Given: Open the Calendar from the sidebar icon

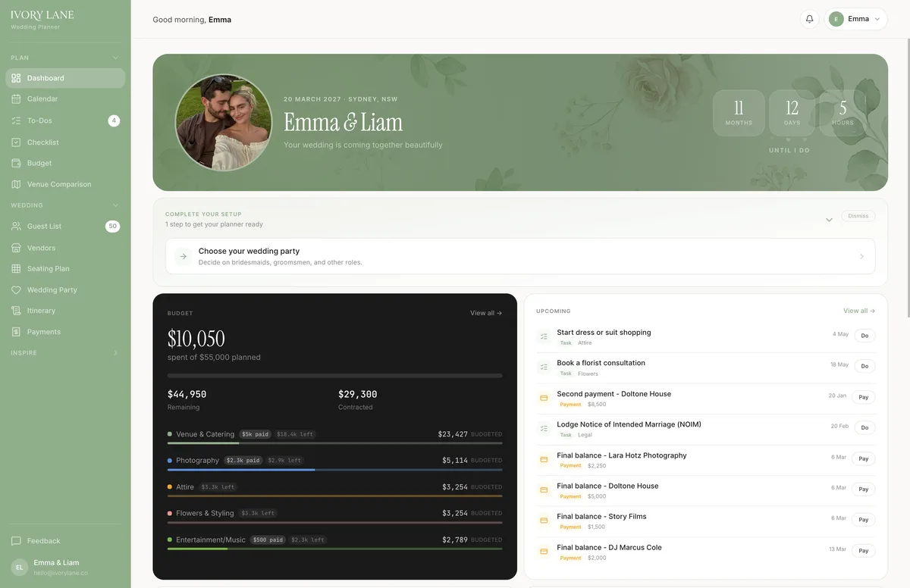Looking at the screenshot, I should coord(17,99).
